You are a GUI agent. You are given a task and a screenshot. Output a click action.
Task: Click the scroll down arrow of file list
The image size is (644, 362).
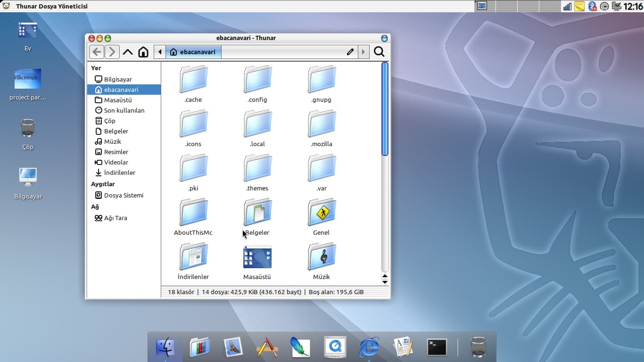(385, 282)
